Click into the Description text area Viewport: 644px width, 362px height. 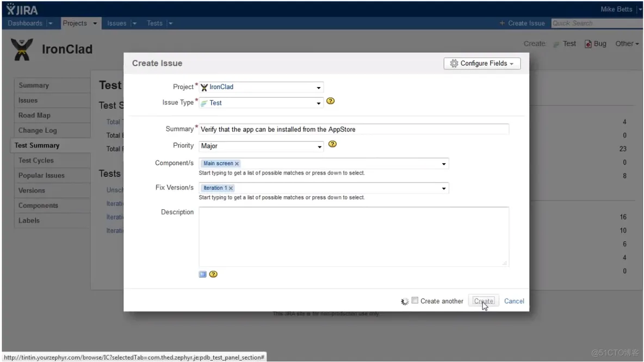pyautogui.click(x=354, y=237)
